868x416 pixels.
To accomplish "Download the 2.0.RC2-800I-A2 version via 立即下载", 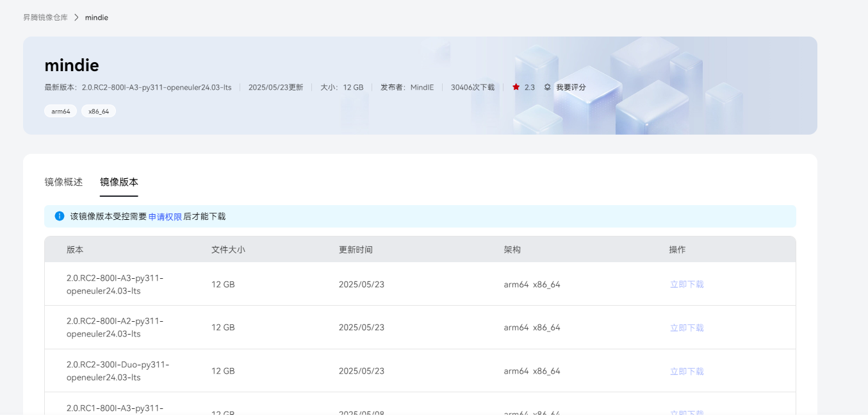I will tap(687, 328).
